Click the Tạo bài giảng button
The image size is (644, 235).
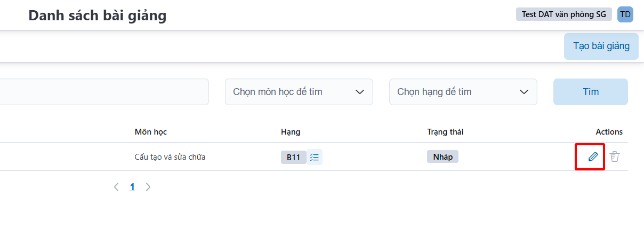coord(601,46)
